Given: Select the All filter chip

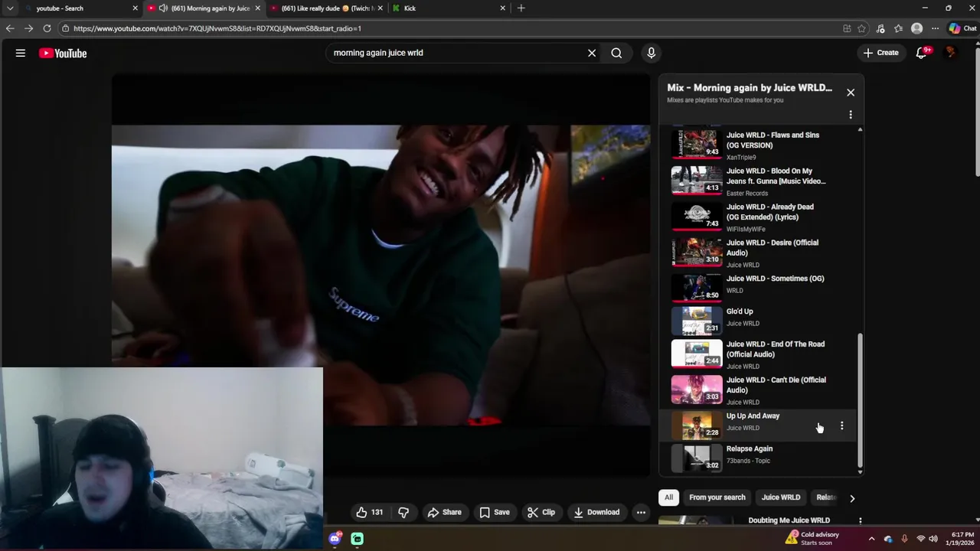Looking at the screenshot, I should point(668,497).
